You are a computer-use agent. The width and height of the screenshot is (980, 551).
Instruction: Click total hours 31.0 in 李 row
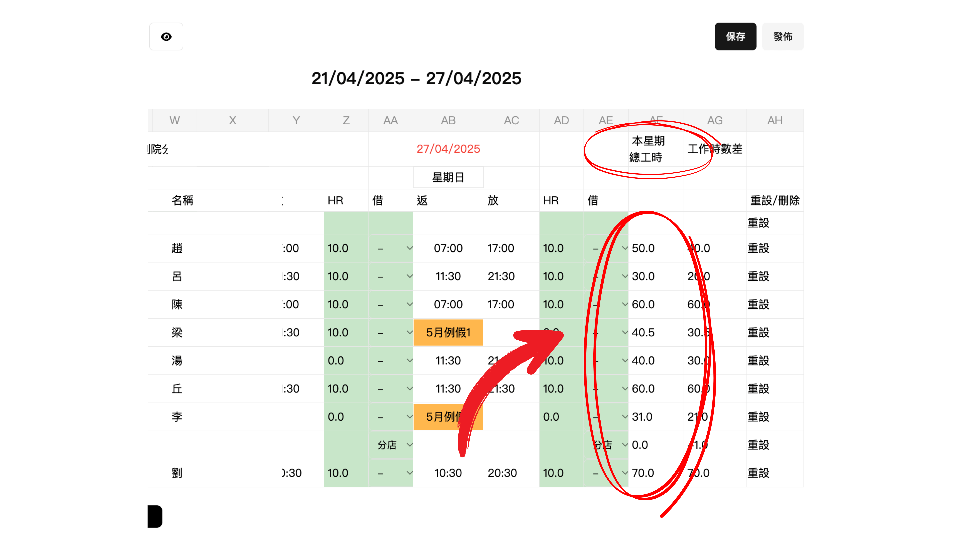pyautogui.click(x=656, y=417)
